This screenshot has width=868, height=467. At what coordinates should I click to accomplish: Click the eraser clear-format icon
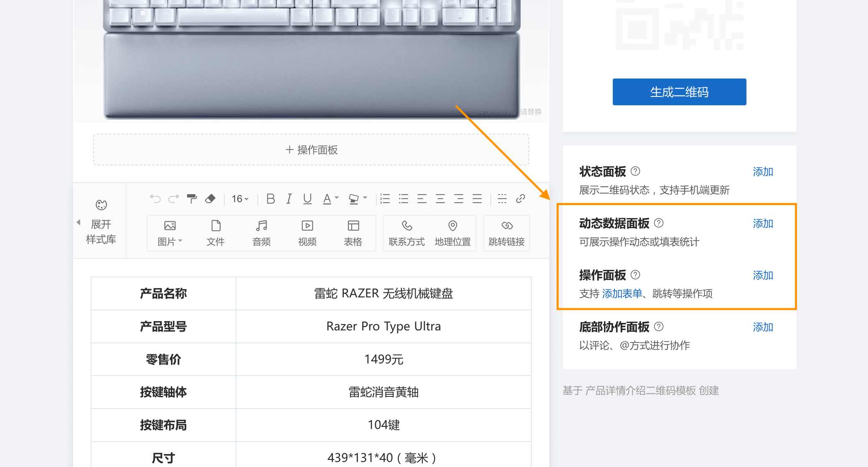[210, 199]
